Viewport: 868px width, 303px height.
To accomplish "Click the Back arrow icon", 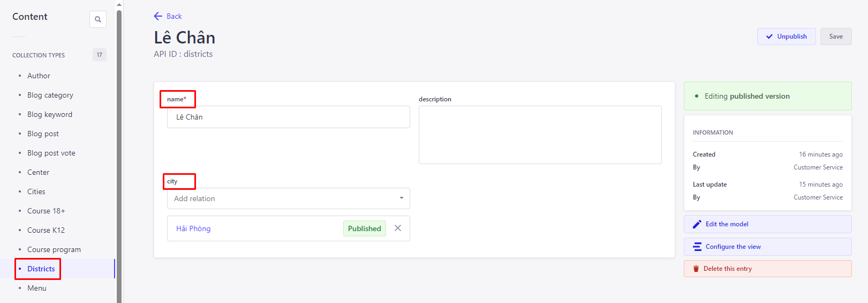I will point(158,16).
